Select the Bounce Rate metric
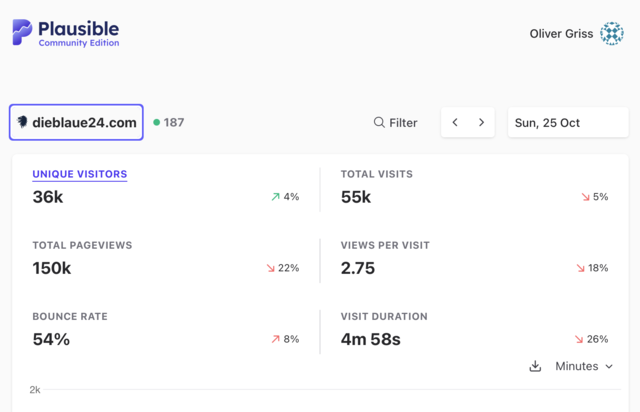The width and height of the screenshot is (640, 412). [x=70, y=316]
